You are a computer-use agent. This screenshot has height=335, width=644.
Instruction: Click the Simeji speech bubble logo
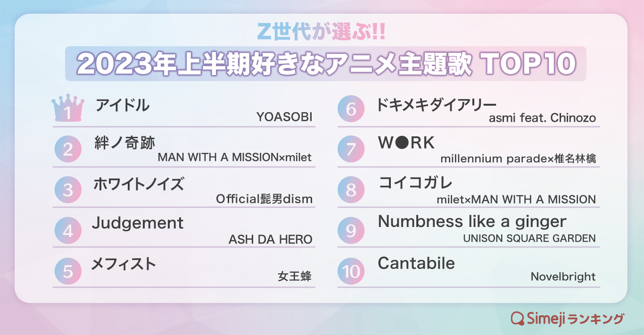point(518,318)
